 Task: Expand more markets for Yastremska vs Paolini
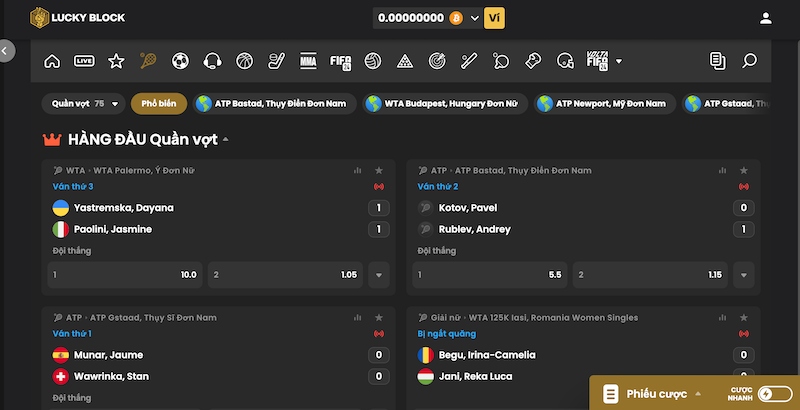[379, 275]
